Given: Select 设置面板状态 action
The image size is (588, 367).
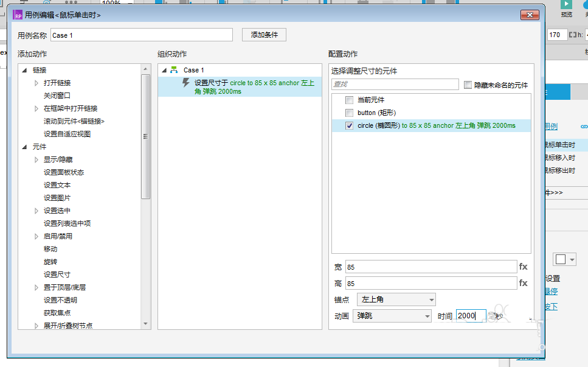Looking at the screenshot, I should pos(64,172).
